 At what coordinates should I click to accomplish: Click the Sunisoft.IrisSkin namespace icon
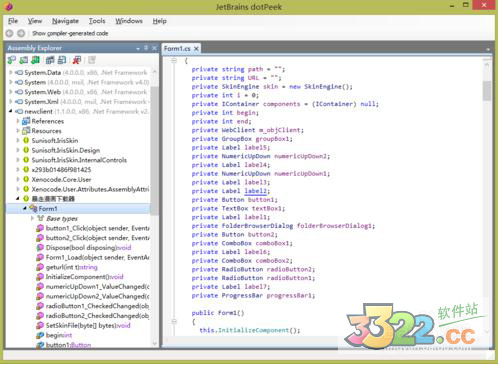(26, 140)
